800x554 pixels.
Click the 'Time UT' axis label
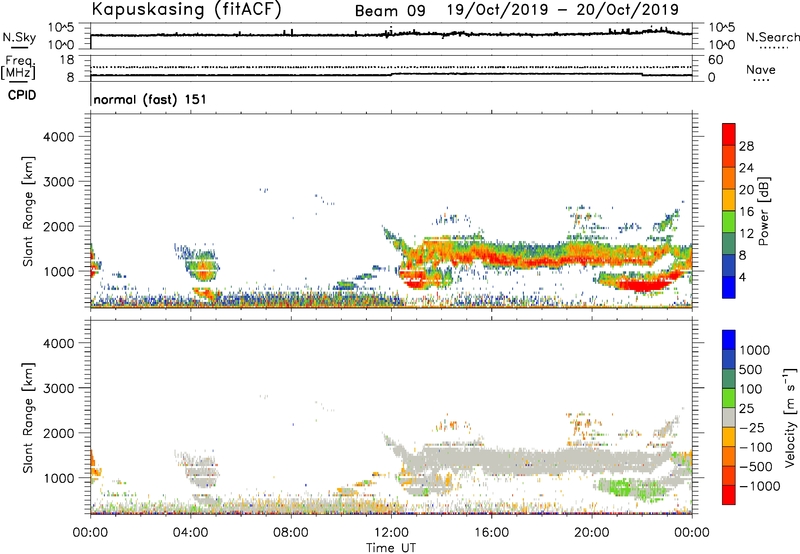391,548
